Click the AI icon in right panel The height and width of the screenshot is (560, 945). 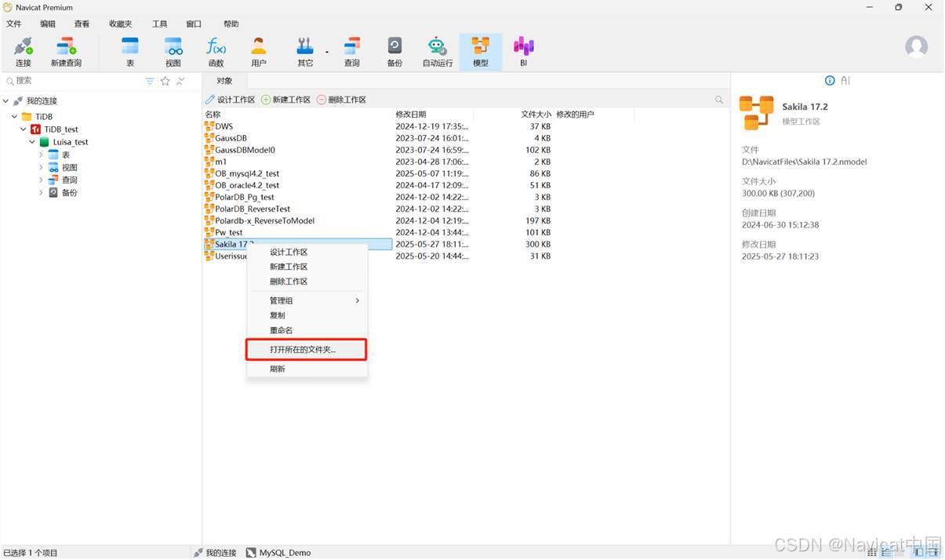pos(845,81)
